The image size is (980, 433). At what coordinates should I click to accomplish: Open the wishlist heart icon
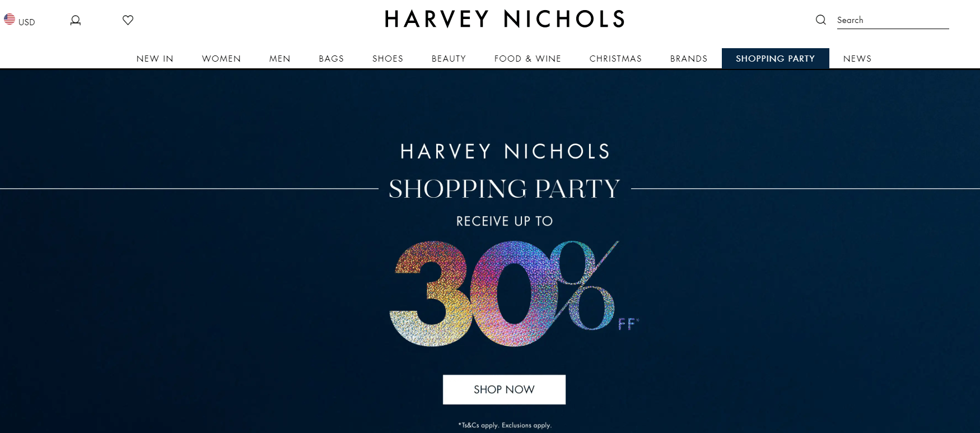tap(128, 20)
